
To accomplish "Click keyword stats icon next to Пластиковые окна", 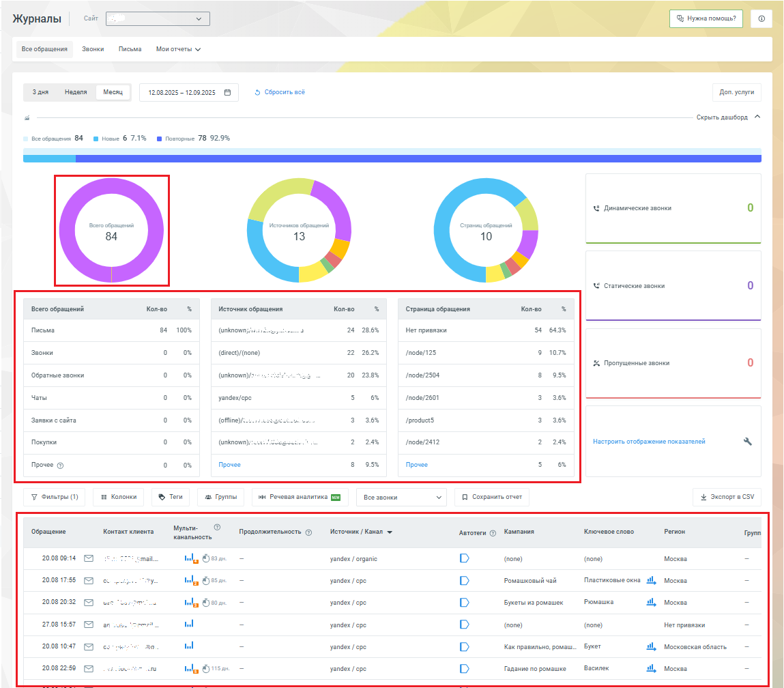I will (x=651, y=580).
